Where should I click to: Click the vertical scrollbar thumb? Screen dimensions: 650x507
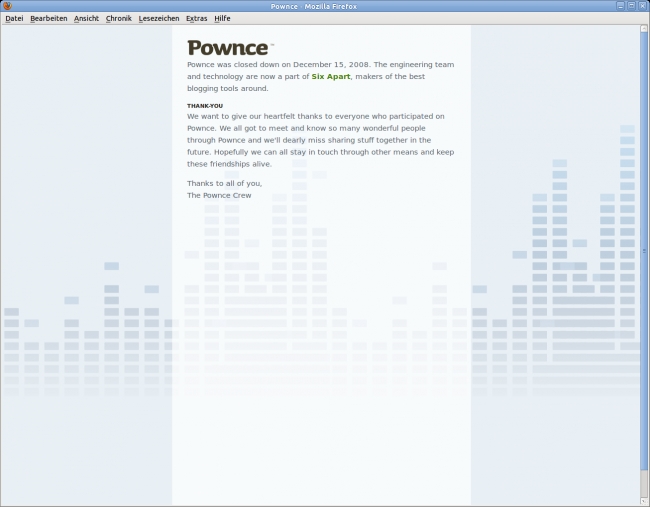tap(644, 250)
